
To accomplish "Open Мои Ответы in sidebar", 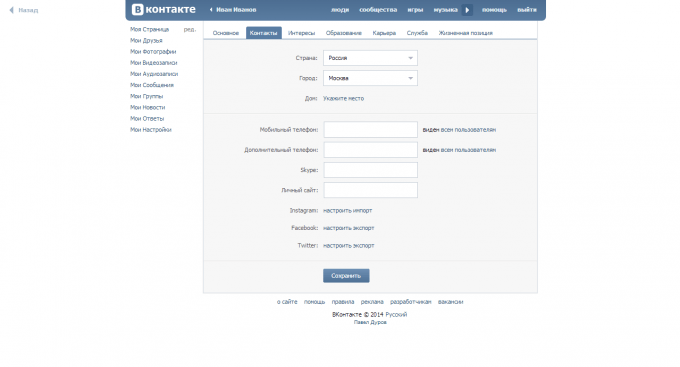I will click(x=147, y=118).
